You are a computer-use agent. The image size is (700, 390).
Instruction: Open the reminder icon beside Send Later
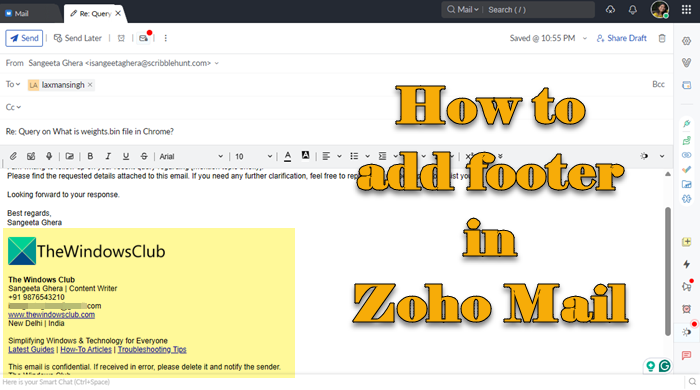coord(121,38)
